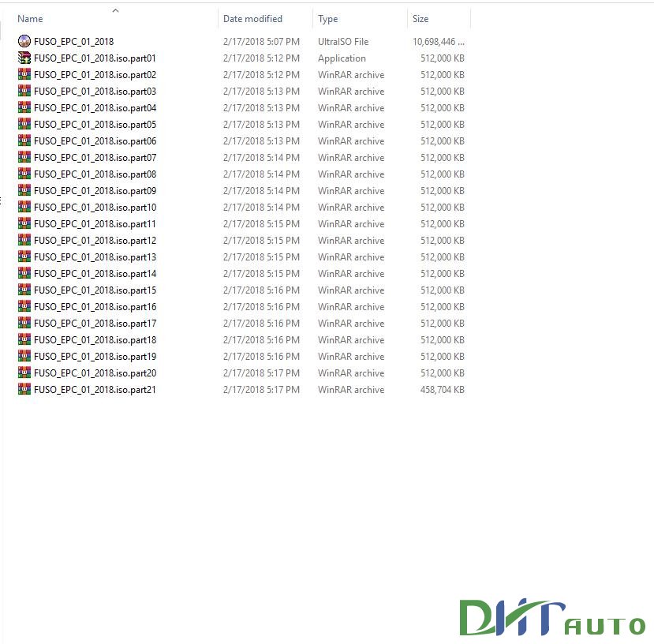
Task: Click the WinRAR icon next to part16
Action: click(x=24, y=306)
